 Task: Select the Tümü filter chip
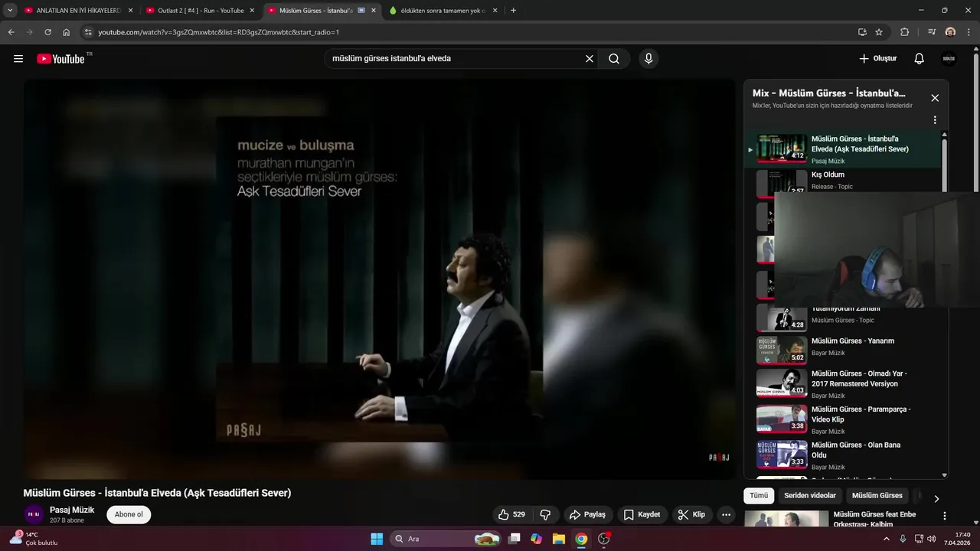[759, 496]
